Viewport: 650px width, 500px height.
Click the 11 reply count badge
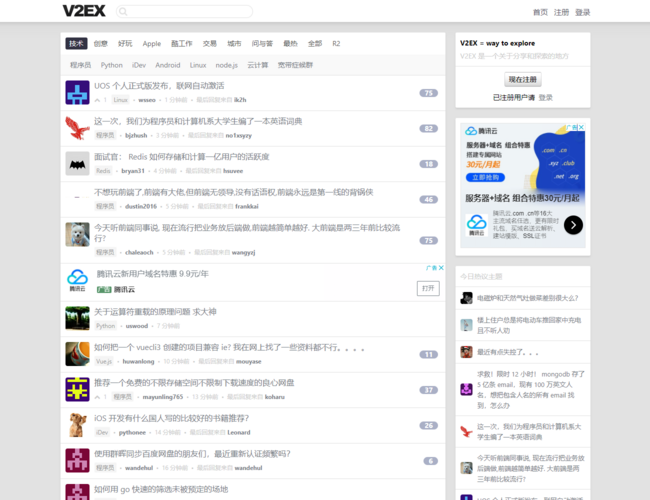tap(429, 354)
